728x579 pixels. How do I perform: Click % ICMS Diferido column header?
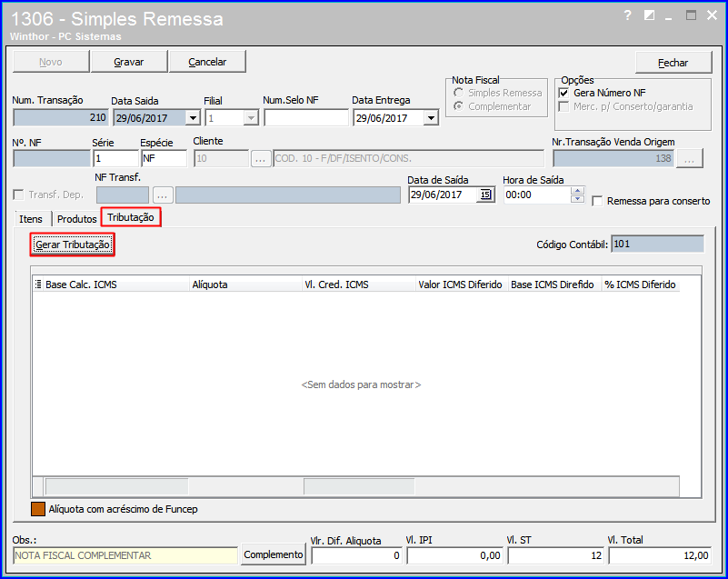[x=641, y=285]
